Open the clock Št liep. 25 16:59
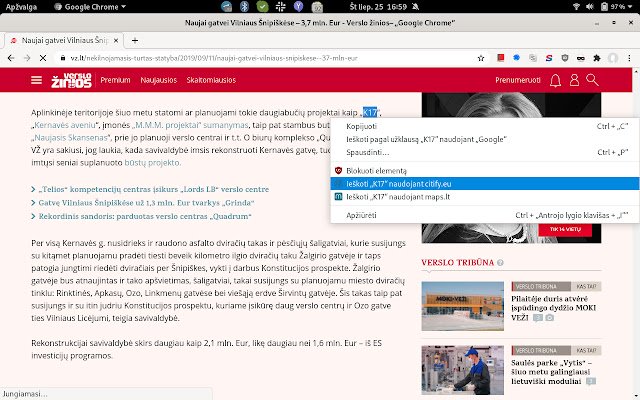 coord(378,7)
